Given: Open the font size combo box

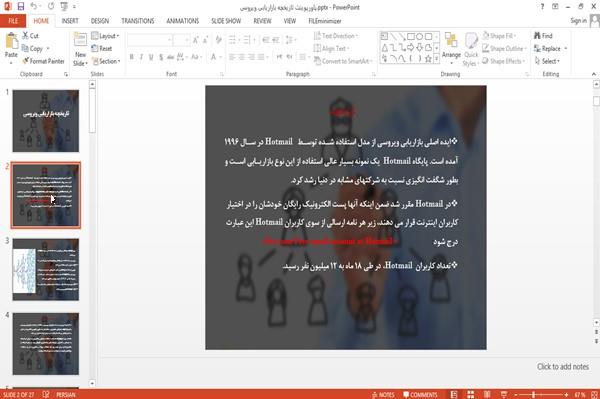Looking at the screenshot, I should tap(181, 40).
